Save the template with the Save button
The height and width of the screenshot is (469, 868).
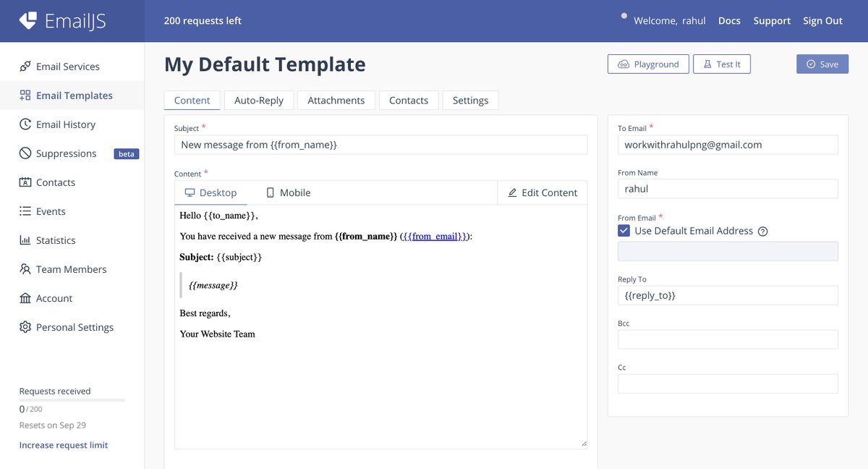pyautogui.click(x=822, y=64)
